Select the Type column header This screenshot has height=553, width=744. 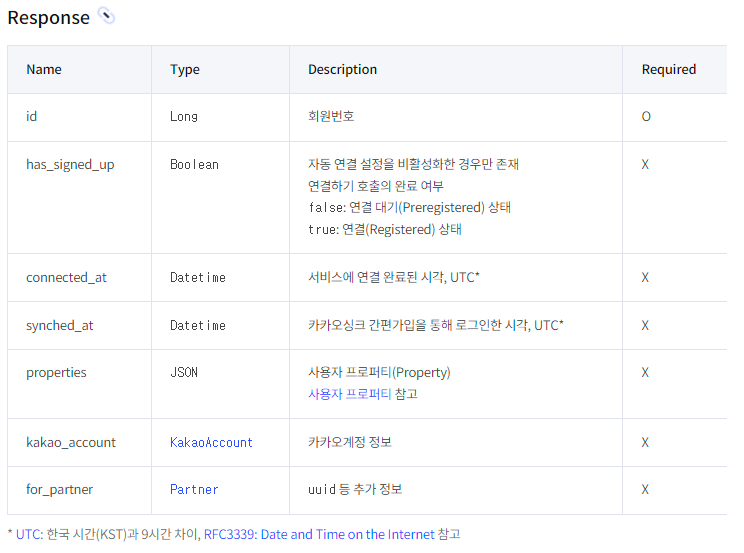click(185, 70)
